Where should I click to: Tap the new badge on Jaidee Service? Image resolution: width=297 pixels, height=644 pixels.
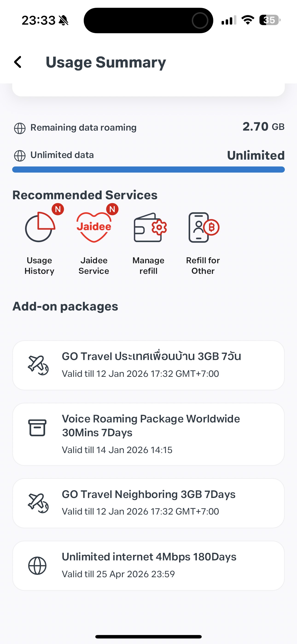point(112,209)
